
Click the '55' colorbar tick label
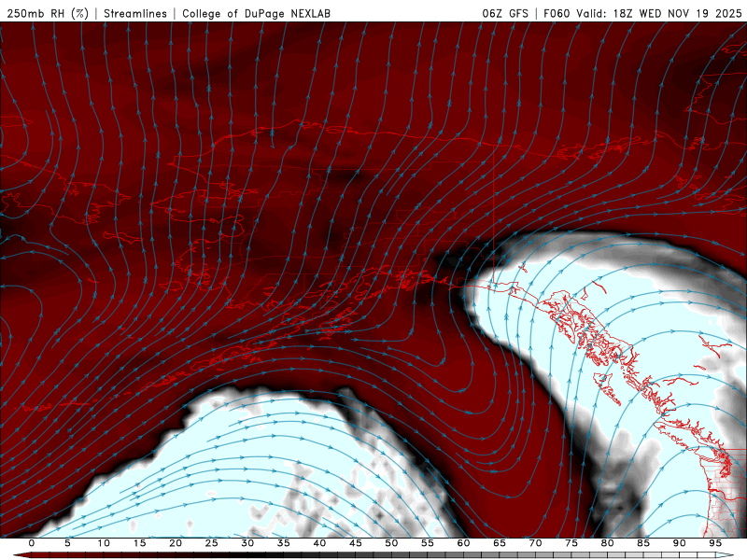[x=428, y=543]
